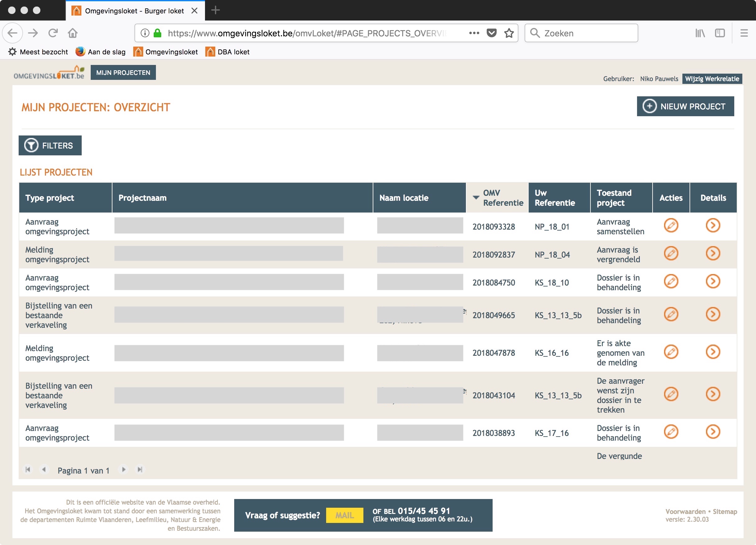Viewport: 756px width, 545px height.
Task: Open details arrow for project 2018047878
Action: 713,352
